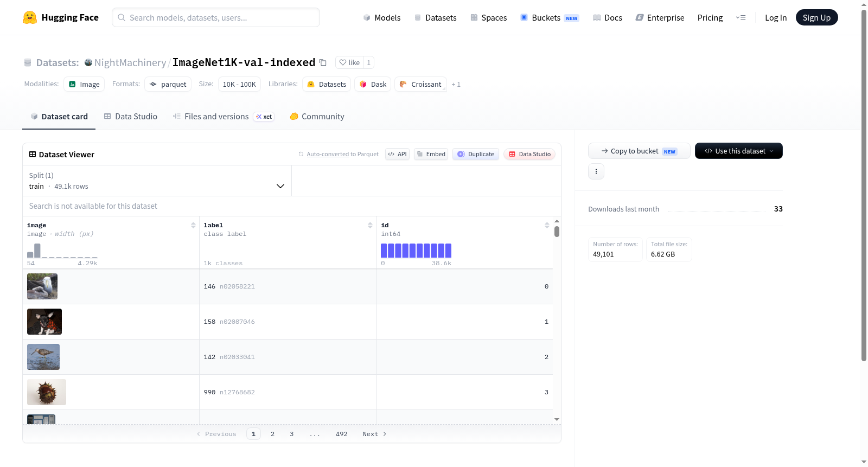Click the table vertical scrollbar thumb
Image resolution: width=868 pixels, height=467 pixels.
coord(557,232)
